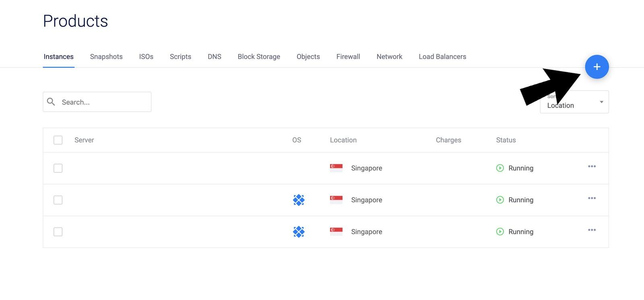644x300 pixels.
Task: Click the Server column header
Action: (x=84, y=140)
